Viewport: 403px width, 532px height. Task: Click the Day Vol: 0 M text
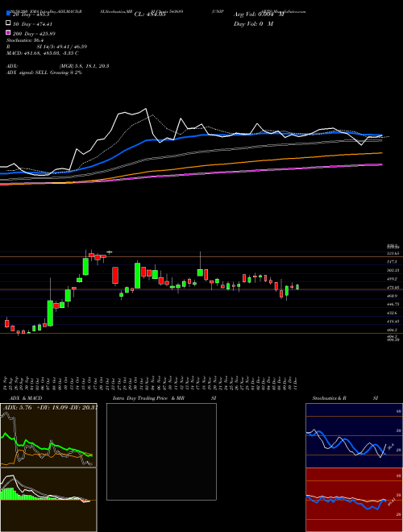point(253,24)
